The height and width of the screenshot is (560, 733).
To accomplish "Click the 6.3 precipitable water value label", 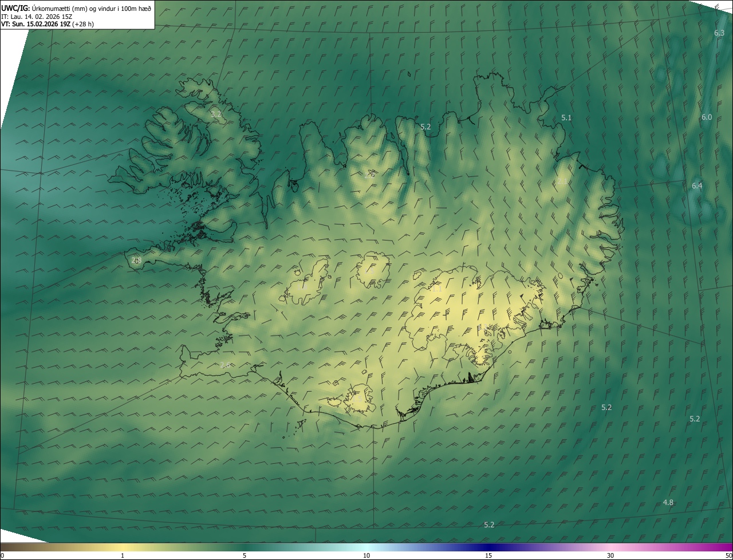I will [x=719, y=33].
